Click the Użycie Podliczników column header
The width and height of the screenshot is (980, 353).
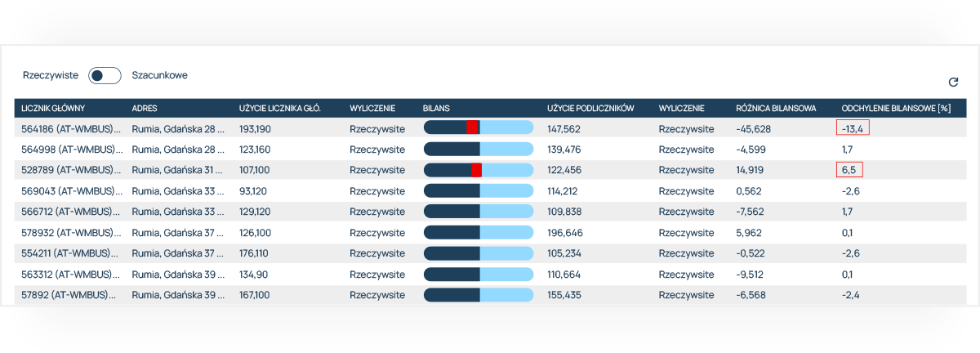(x=590, y=108)
